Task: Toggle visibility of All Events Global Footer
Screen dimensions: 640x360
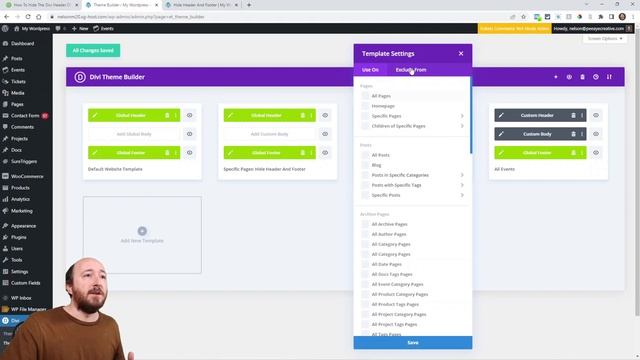Action: tap(596, 153)
